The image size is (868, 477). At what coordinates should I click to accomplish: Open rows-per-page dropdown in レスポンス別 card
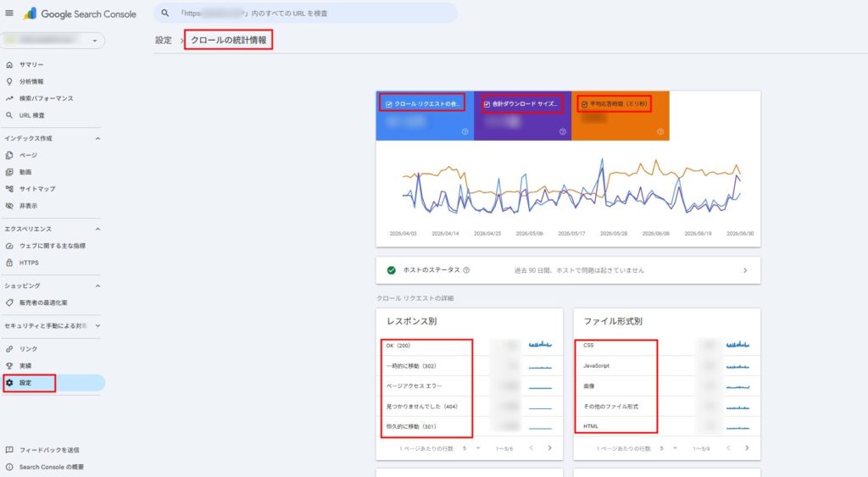click(x=471, y=448)
